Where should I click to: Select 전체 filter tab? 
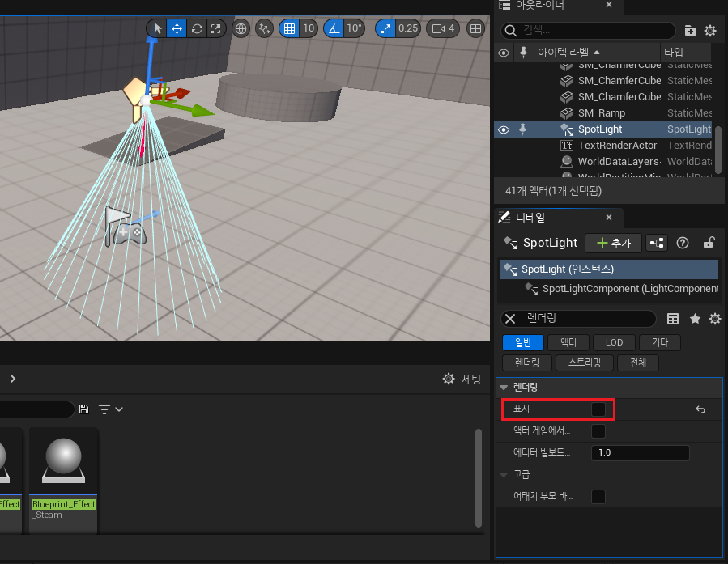[x=638, y=363]
